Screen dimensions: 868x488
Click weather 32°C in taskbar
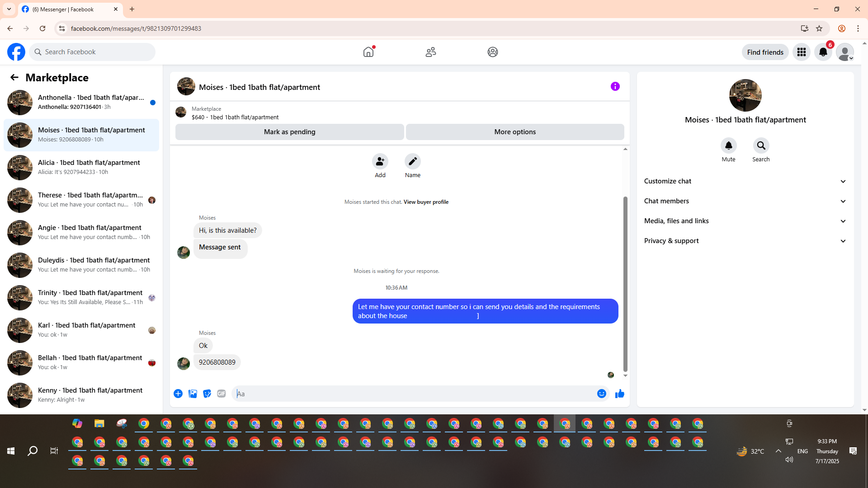point(750,451)
